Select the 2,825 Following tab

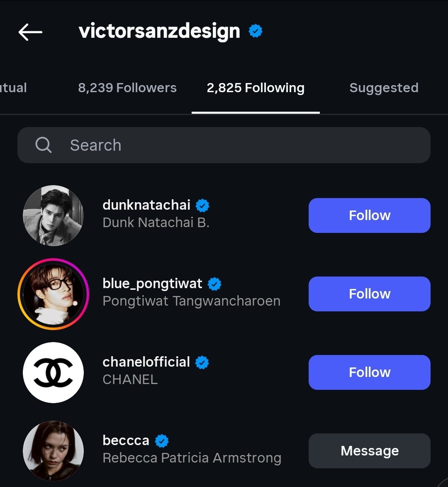[x=256, y=88]
